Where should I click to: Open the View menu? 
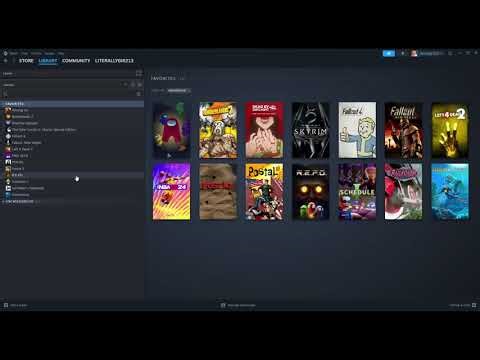click(24, 53)
